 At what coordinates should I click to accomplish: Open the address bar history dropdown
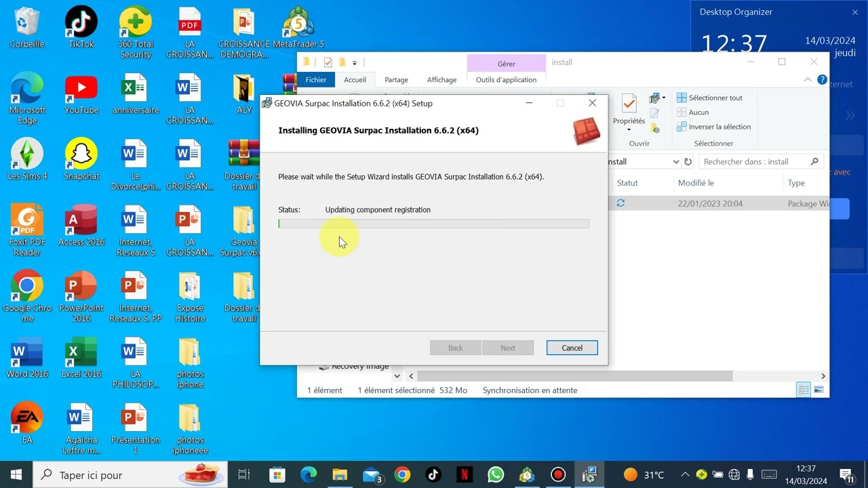[x=675, y=162]
